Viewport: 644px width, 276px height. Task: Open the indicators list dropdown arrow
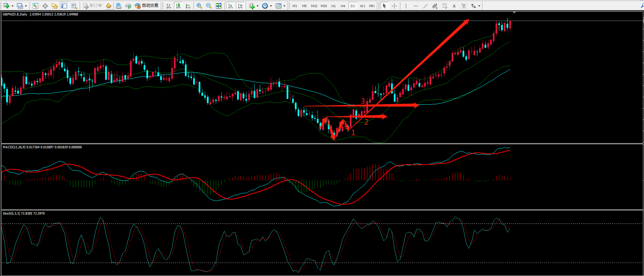click(257, 6)
